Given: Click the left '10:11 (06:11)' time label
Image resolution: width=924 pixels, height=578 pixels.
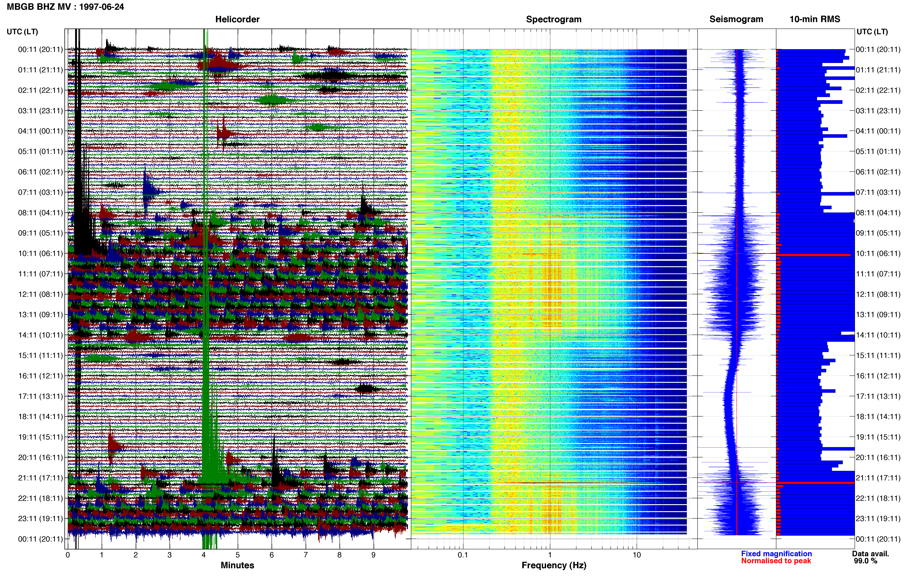Looking at the screenshot, I should (41, 253).
